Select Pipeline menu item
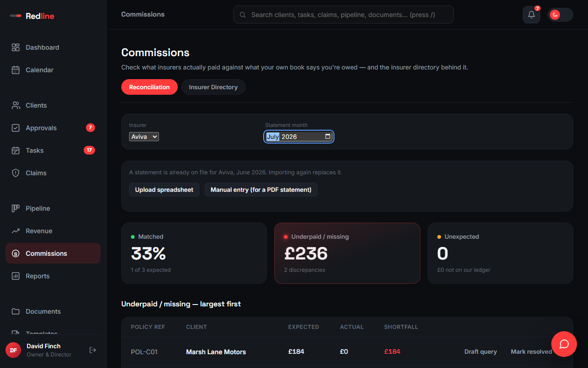 [x=53, y=208]
